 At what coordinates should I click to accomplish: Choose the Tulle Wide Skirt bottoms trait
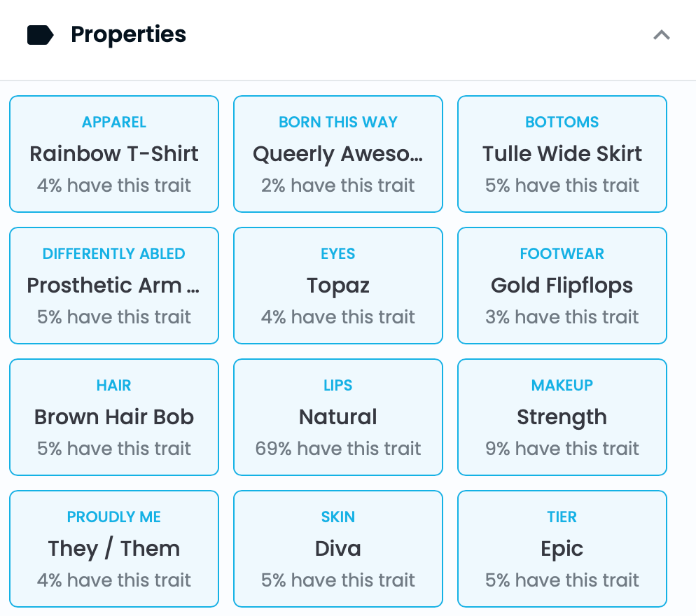point(562,154)
